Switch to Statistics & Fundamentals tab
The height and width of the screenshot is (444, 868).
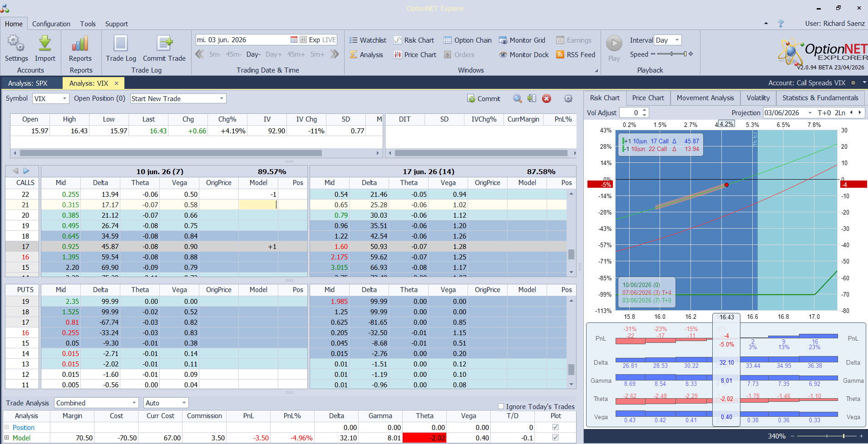point(820,98)
